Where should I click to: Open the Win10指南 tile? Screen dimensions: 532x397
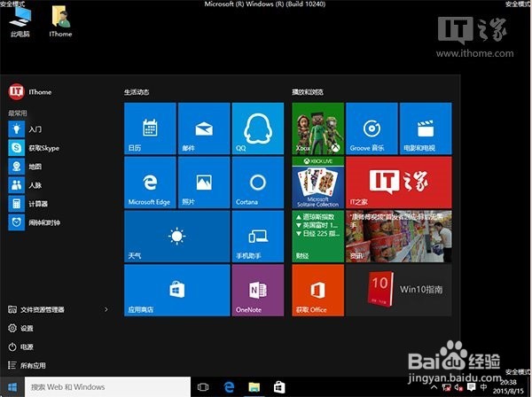coord(399,290)
